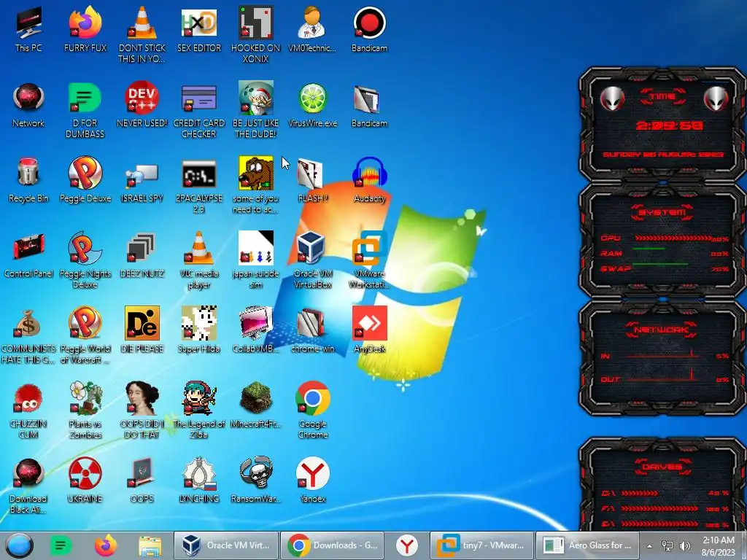747x560 pixels.
Task: Click the red TIME gadget clock display
Action: pos(670,125)
